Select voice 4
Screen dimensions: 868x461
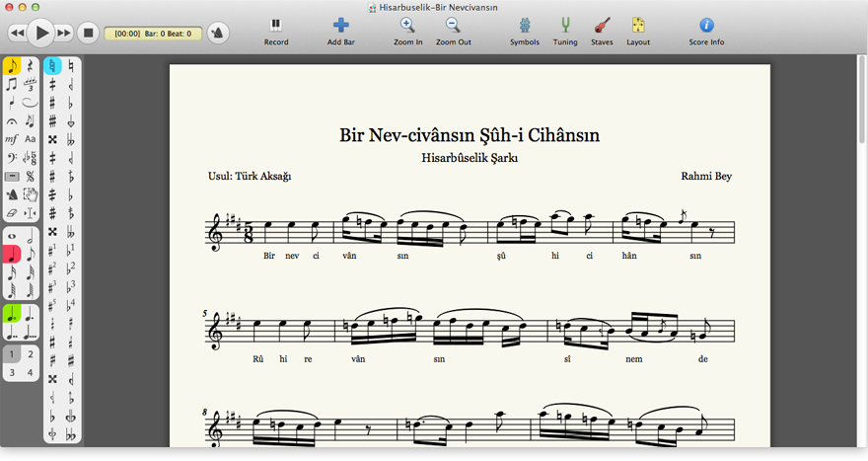(x=30, y=372)
